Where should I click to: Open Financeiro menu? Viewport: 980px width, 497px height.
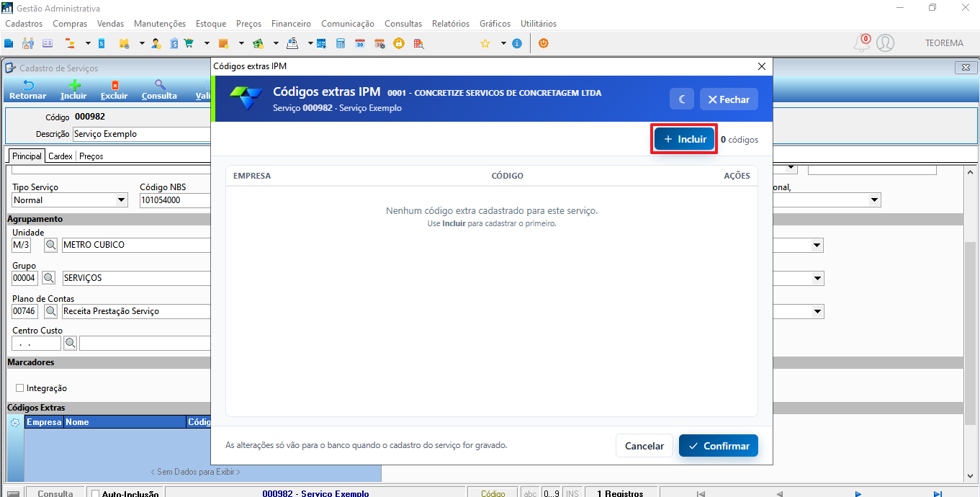(x=292, y=24)
